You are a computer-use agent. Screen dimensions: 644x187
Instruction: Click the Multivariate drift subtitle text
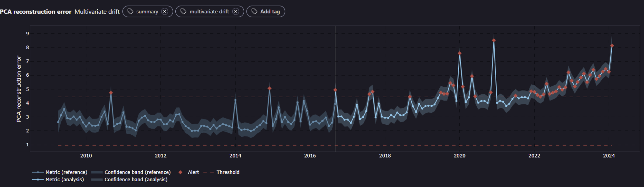coord(97,12)
